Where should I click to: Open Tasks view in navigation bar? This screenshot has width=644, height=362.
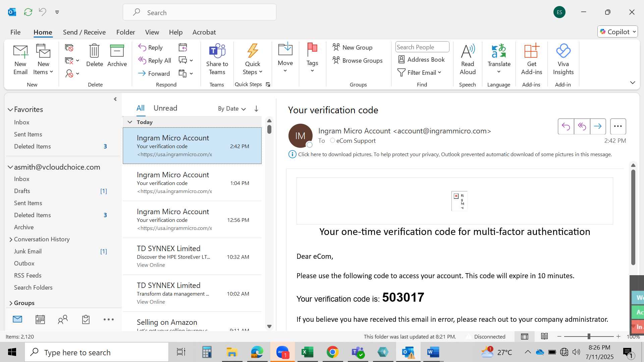point(86,319)
